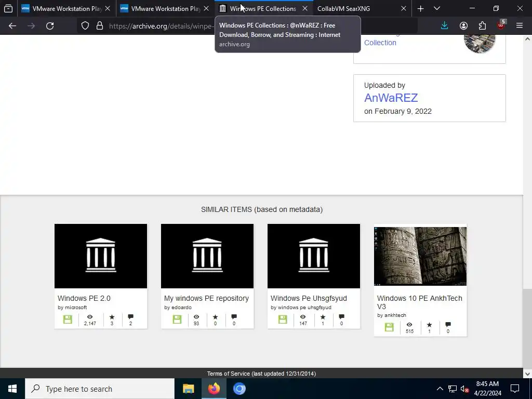This screenshot has width=532, height=399.
Task: Open the tracking protection shield icon
Action: [85, 26]
